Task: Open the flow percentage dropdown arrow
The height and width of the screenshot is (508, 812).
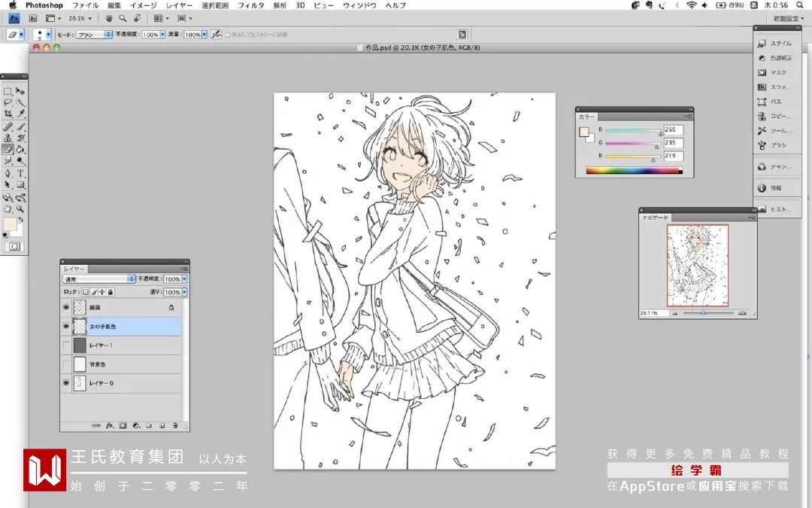Action: coord(205,34)
